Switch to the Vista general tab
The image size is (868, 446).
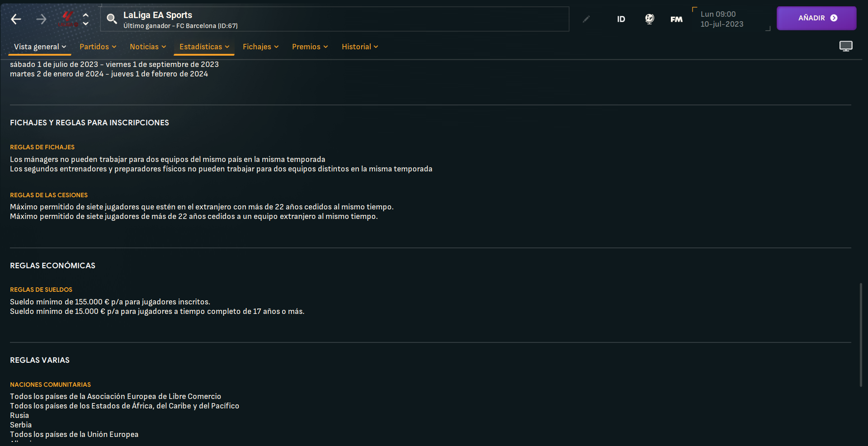pyautogui.click(x=40, y=47)
